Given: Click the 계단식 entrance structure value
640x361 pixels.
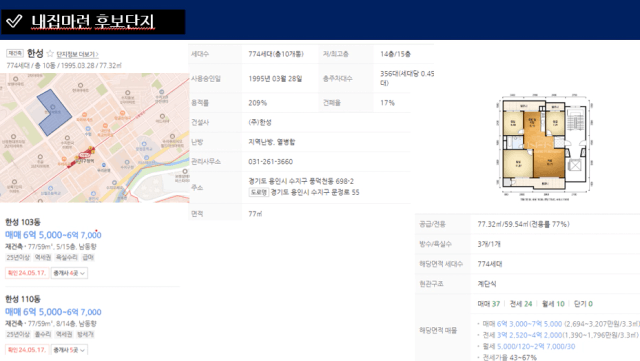Looking at the screenshot, I should click(x=487, y=284).
